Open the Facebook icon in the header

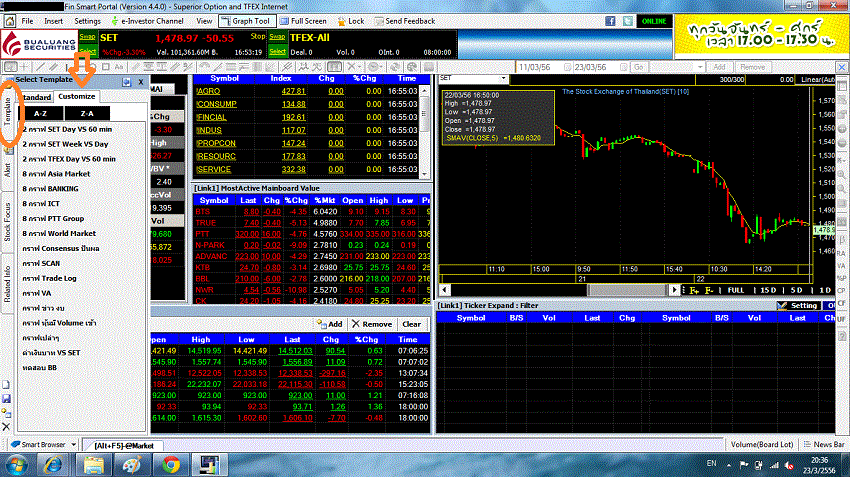[x=610, y=21]
